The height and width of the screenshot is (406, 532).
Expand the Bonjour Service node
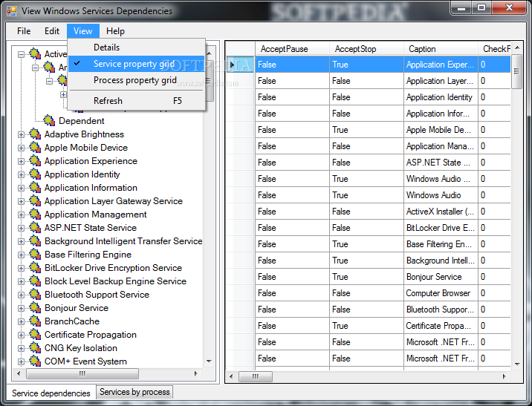click(x=21, y=309)
